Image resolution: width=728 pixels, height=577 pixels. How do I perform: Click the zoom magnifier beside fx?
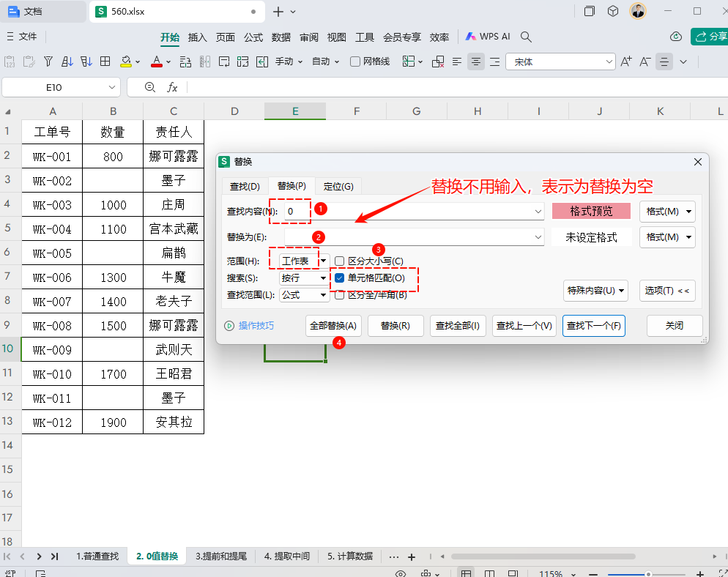coord(150,87)
